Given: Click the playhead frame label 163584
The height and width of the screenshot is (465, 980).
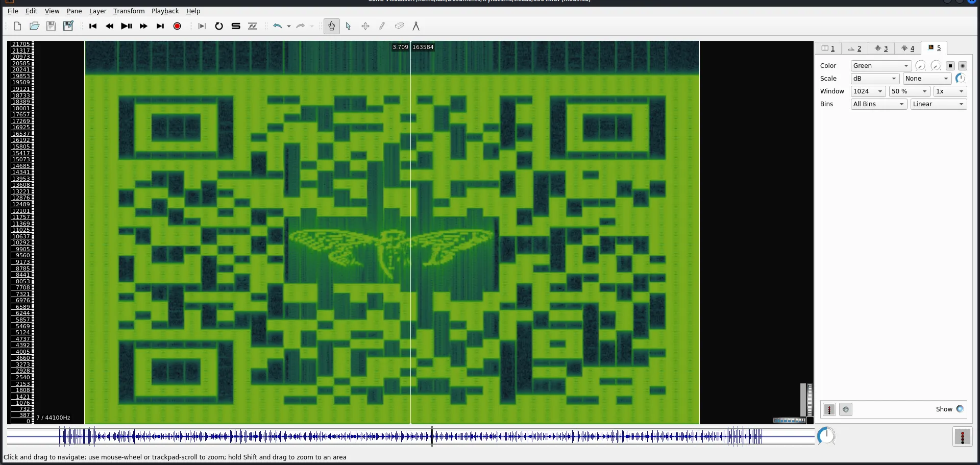Looking at the screenshot, I should point(423,47).
